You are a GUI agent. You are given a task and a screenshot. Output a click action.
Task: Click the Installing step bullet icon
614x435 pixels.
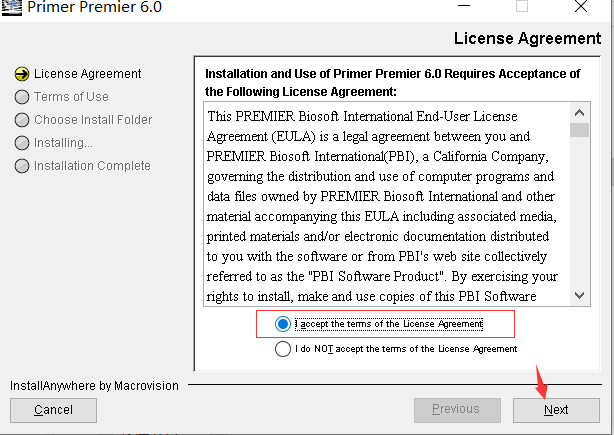click(x=21, y=143)
